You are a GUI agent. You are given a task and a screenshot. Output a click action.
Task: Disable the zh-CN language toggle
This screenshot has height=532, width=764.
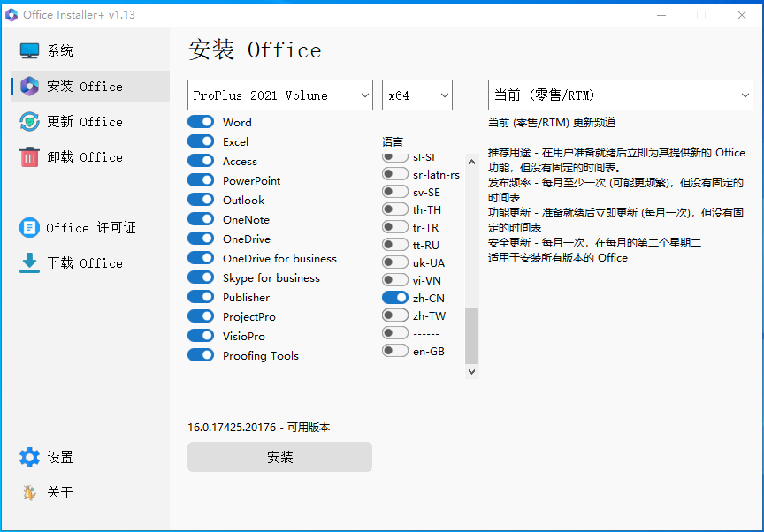(395, 298)
